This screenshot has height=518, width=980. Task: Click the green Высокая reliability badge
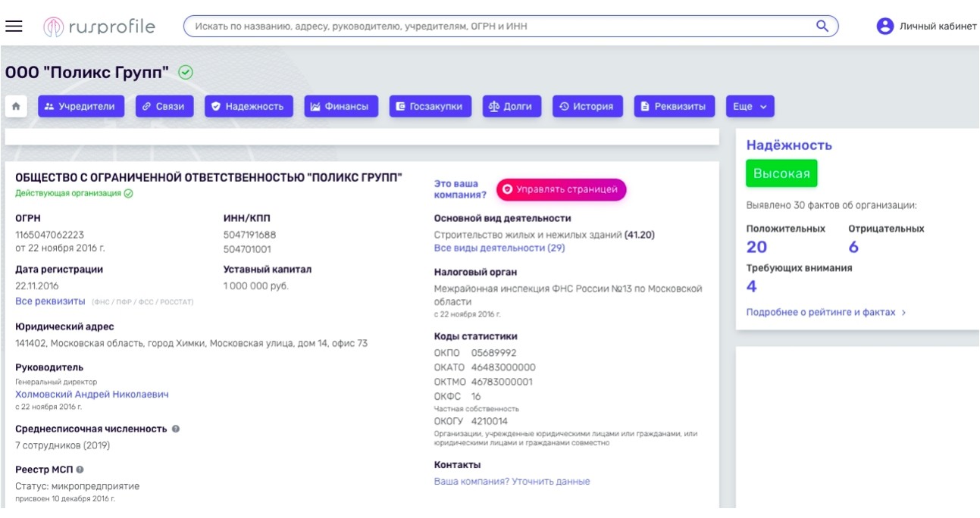pos(781,173)
